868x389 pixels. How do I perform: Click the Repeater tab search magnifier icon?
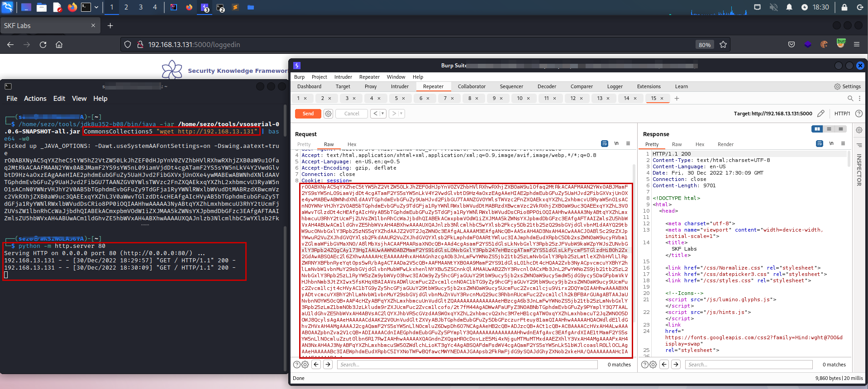tap(850, 98)
